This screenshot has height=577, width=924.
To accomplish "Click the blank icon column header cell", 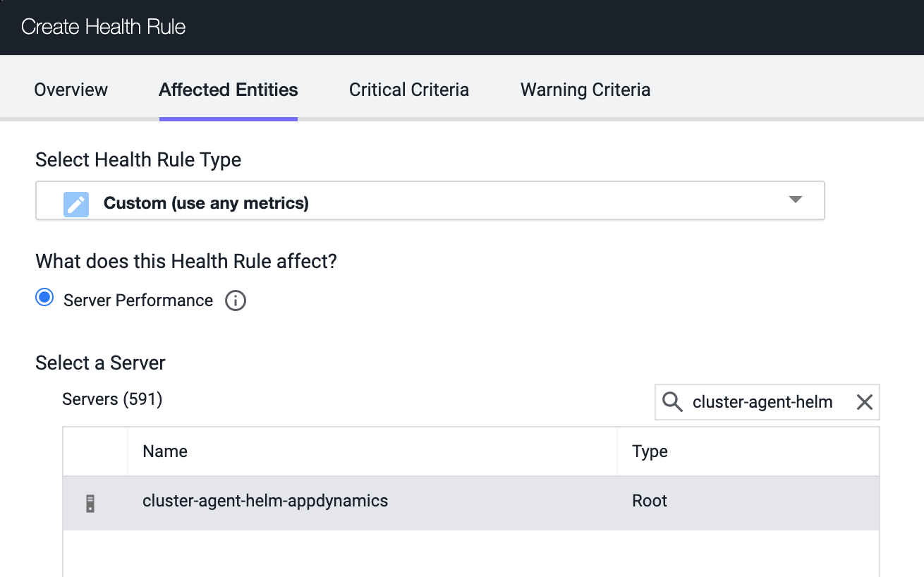I will [95, 451].
